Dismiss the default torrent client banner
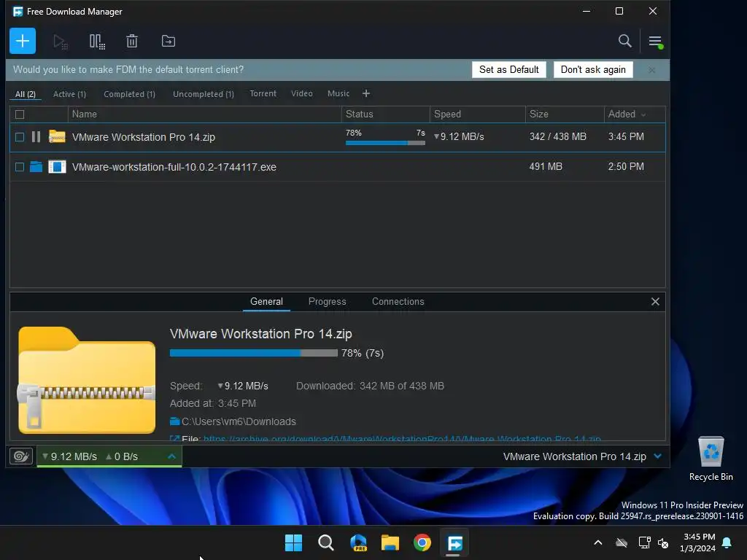Screen dimensions: 747x560 [x=651, y=70]
